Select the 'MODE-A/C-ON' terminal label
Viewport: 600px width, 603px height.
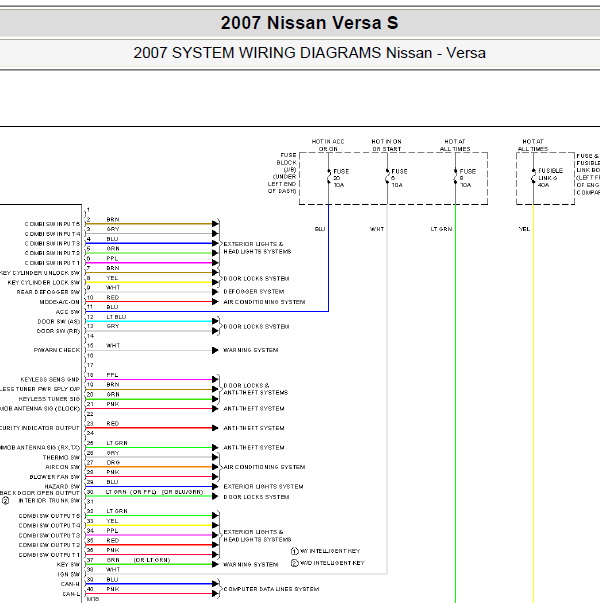(x=60, y=302)
